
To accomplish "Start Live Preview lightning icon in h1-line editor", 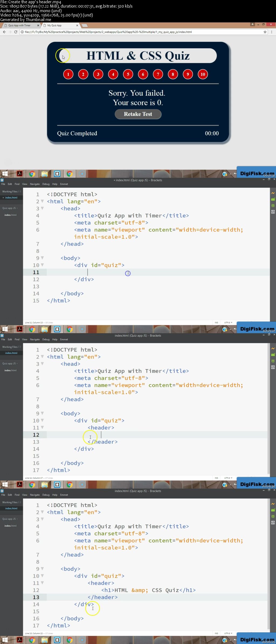I will pos(273,504).
